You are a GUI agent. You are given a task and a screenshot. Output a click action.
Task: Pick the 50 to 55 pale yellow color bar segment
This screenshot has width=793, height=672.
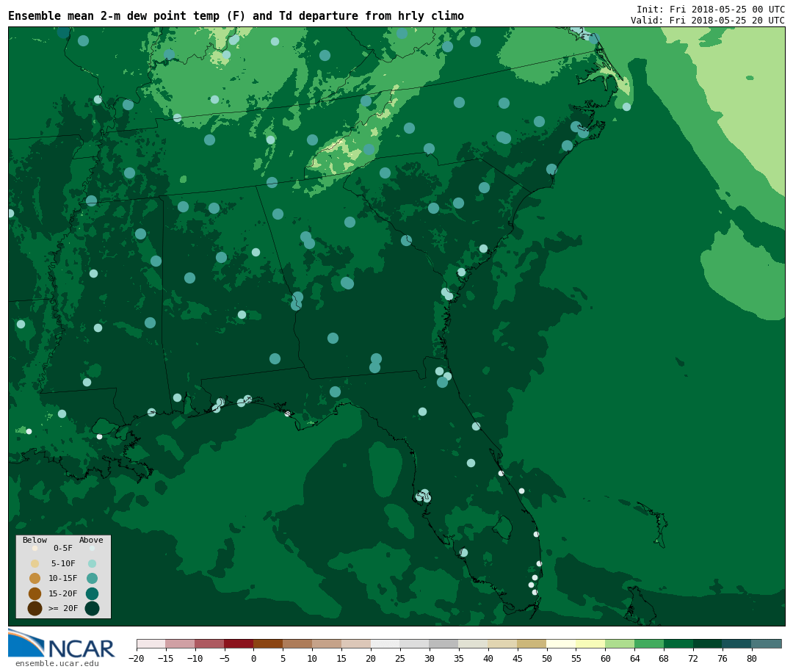tap(562, 643)
